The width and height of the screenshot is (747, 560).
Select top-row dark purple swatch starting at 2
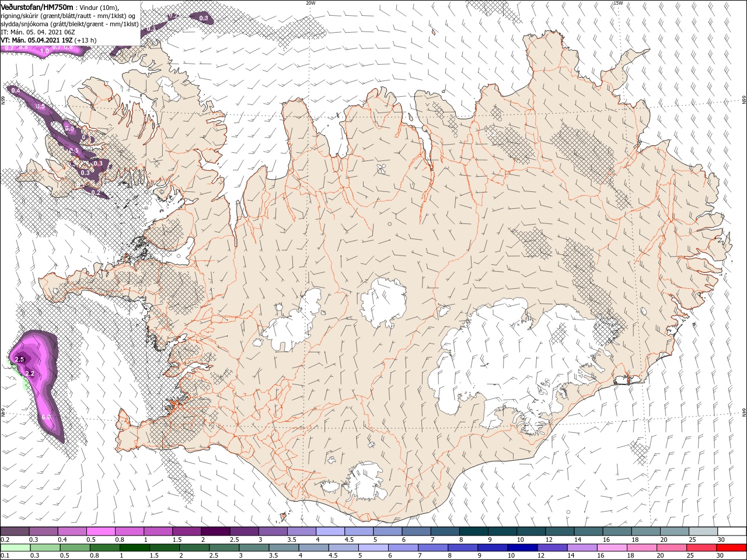(215, 531)
